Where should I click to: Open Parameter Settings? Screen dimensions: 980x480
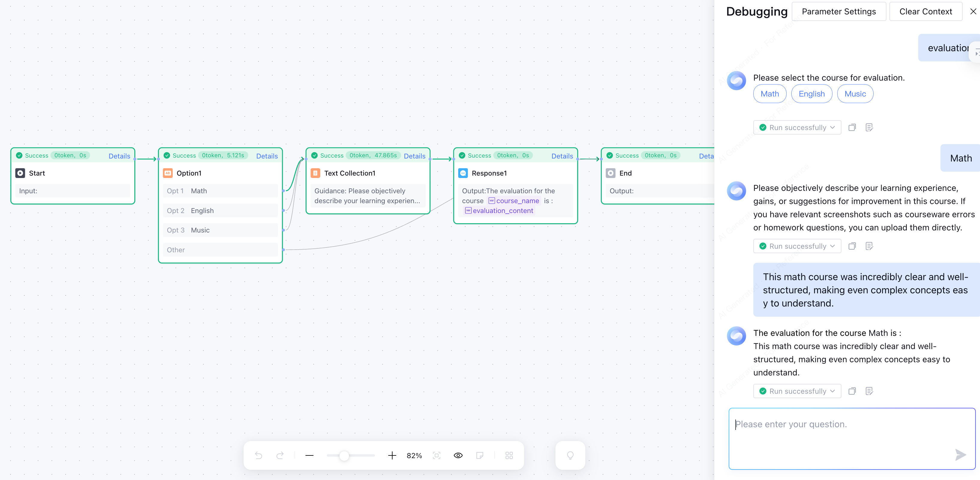(838, 11)
